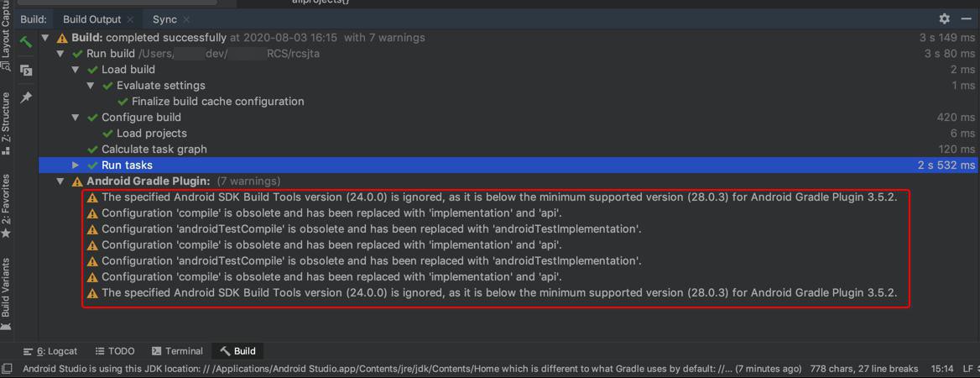This screenshot has height=378, width=980.
Task: Open the Logcat tool window
Action: pos(50,351)
